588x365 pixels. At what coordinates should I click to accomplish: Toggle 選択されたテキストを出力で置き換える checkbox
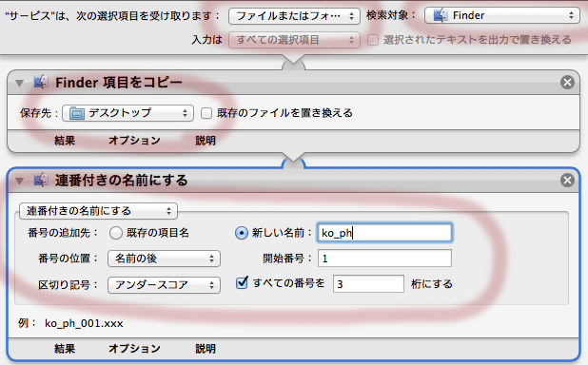pos(373,40)
